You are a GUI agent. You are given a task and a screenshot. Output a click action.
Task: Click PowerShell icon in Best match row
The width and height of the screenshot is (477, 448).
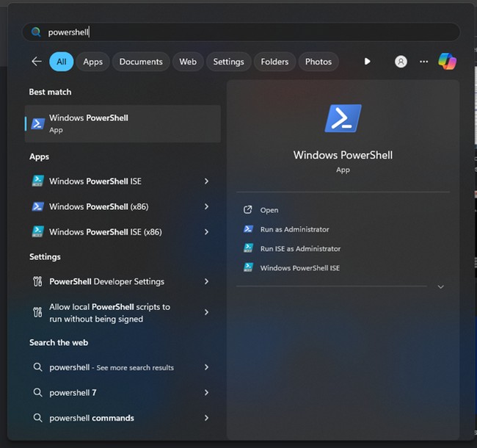38,124
